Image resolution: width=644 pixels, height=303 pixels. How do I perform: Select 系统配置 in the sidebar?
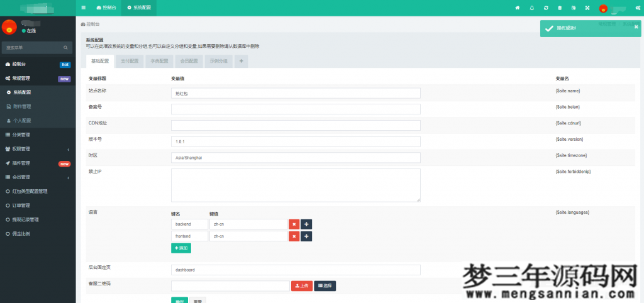pyautogui.click(x=38, y=92)
